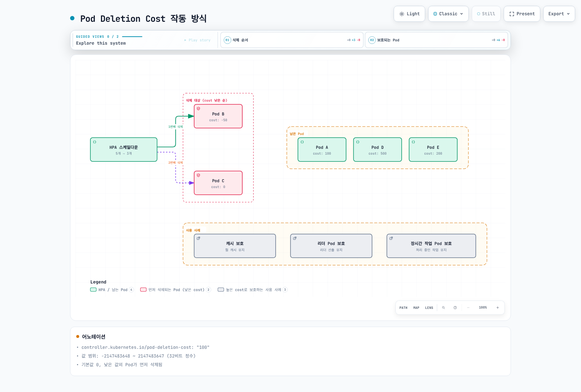Click the 남은 Pod group label

point(297,134)
